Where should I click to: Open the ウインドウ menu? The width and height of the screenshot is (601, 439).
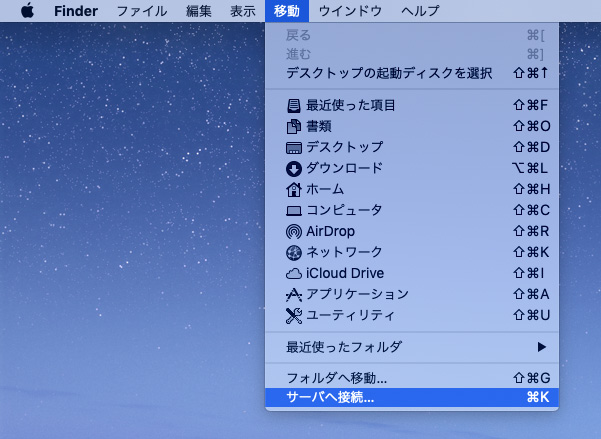pyautogui.click(x=350, y=11)
